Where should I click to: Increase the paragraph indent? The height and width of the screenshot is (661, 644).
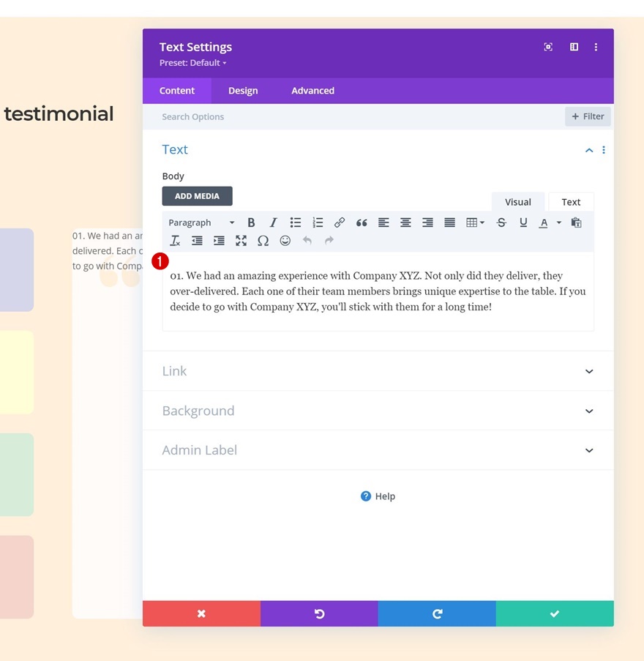point(219,241)
